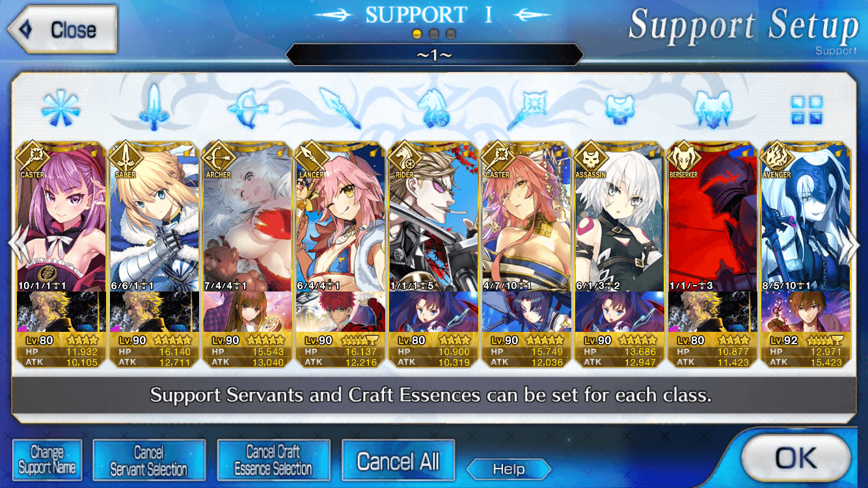This screenshot has height=488, width=868.
Task: Choose the Berserker class beast icon
Action: 713,108
